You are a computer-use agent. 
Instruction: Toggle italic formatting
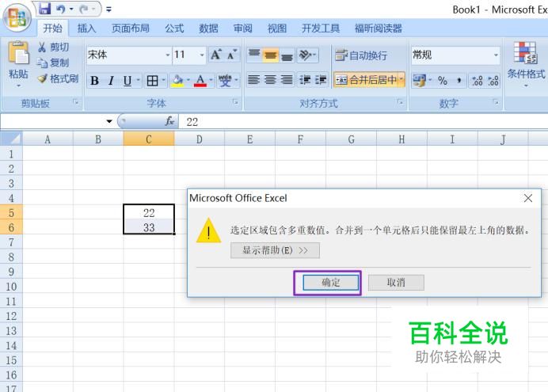tap(111, 81)
